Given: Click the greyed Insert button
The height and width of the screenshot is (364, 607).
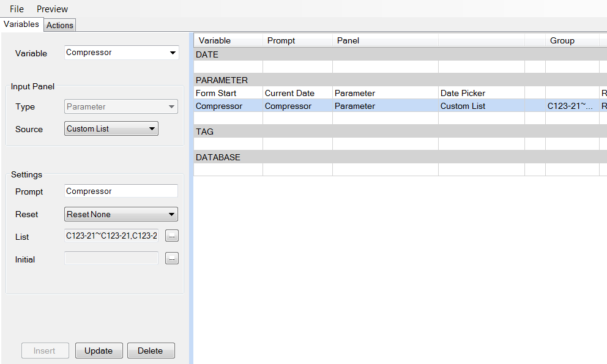Looking at the screenshot, I should [45, 351].
